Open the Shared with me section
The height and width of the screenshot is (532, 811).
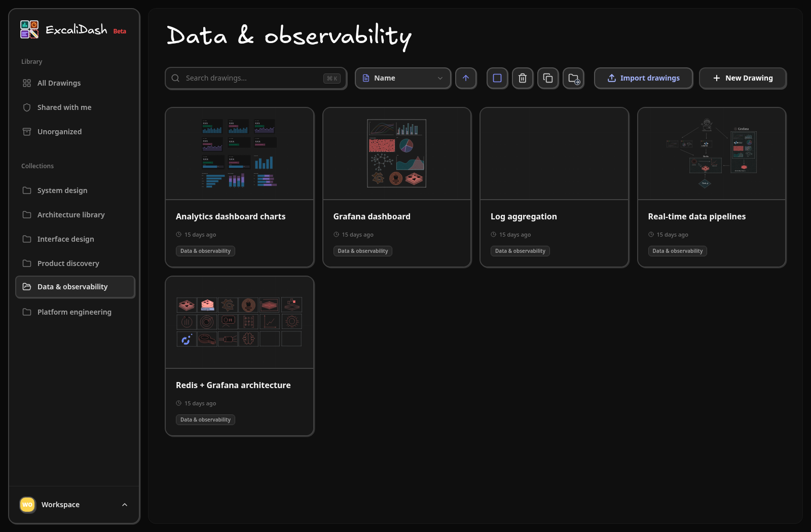point(75,107)
